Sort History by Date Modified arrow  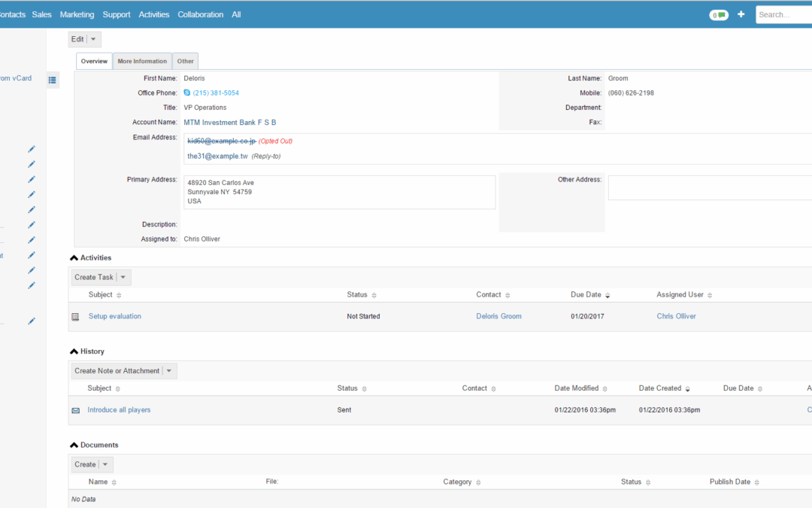click(x=604, y=389)
